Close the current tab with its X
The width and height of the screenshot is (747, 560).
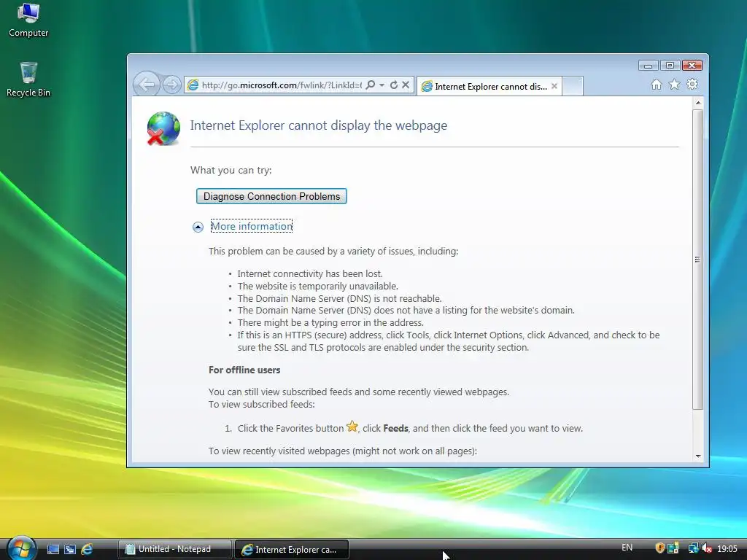pos(554,86)
